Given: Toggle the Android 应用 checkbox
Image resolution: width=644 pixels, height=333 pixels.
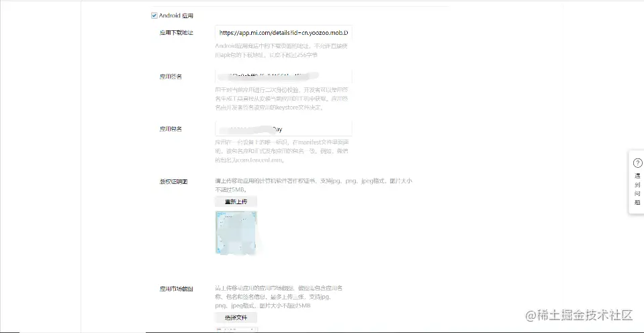Looking at the screenshot, I should (x=154, y=15).
